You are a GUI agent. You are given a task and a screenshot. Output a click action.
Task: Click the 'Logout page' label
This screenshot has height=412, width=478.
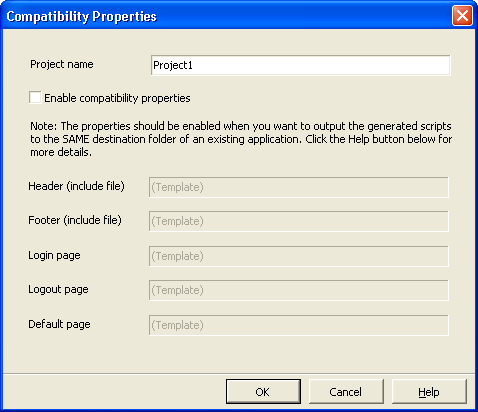click(x=58, y=289)
